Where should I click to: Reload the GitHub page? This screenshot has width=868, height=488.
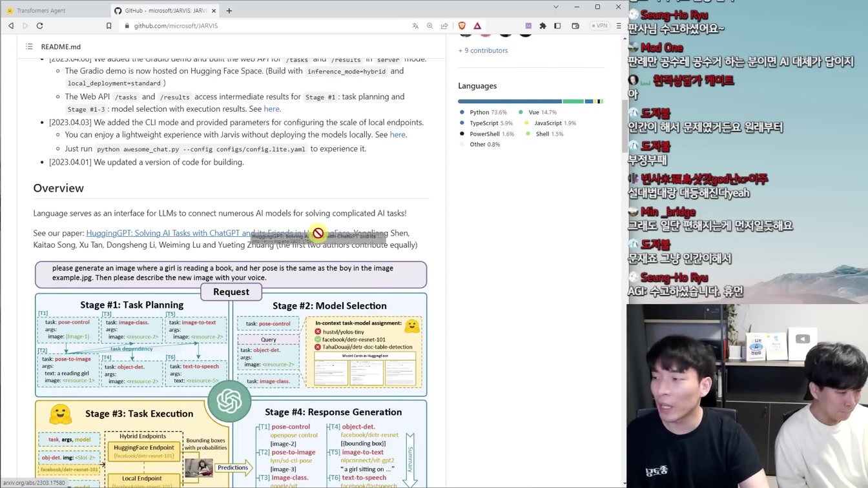(39, 26)
